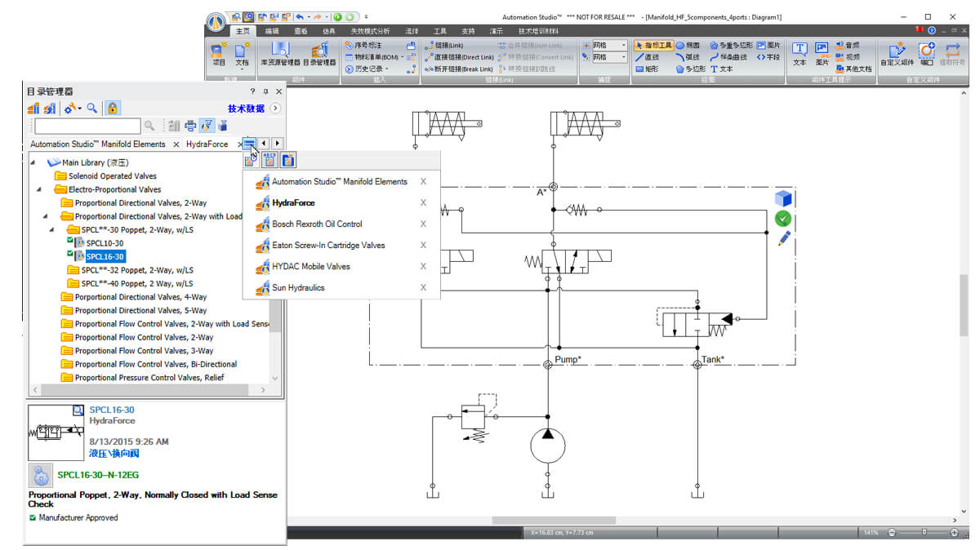
Task: Choose the 弧线 arc drawing tool
Action: coord(688,57)
